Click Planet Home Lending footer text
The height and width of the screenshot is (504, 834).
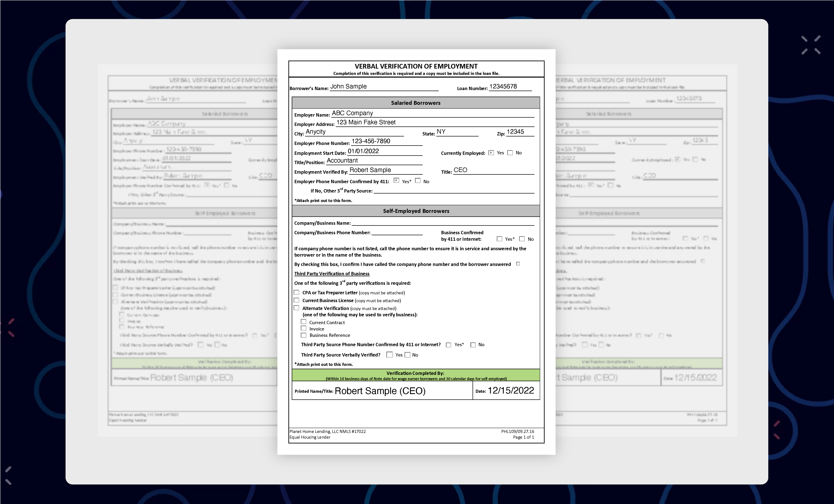327,432
